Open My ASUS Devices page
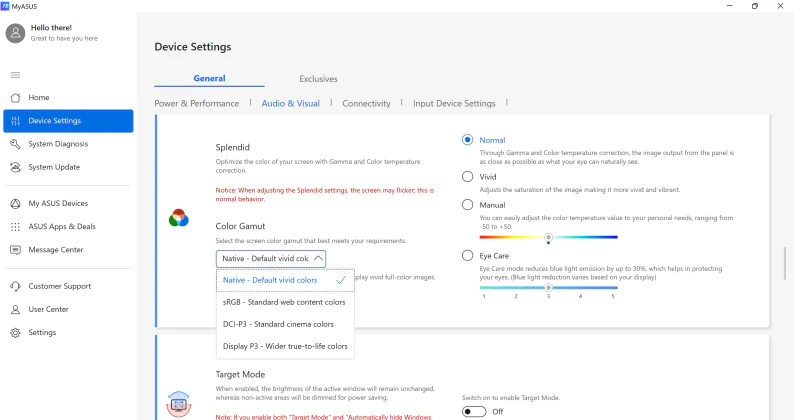The width and height of the screenshot is (794, 420). click(68, 203)
